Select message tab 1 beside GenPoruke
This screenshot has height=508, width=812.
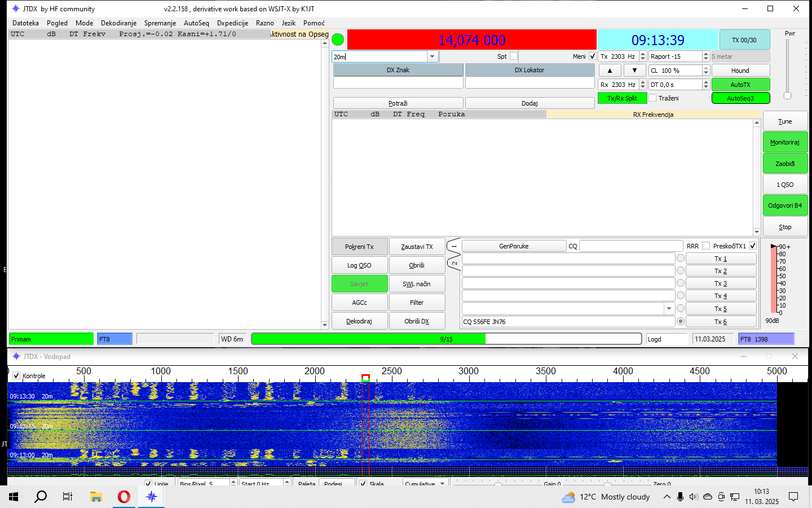pyautogui.click(x=454, y=246)
